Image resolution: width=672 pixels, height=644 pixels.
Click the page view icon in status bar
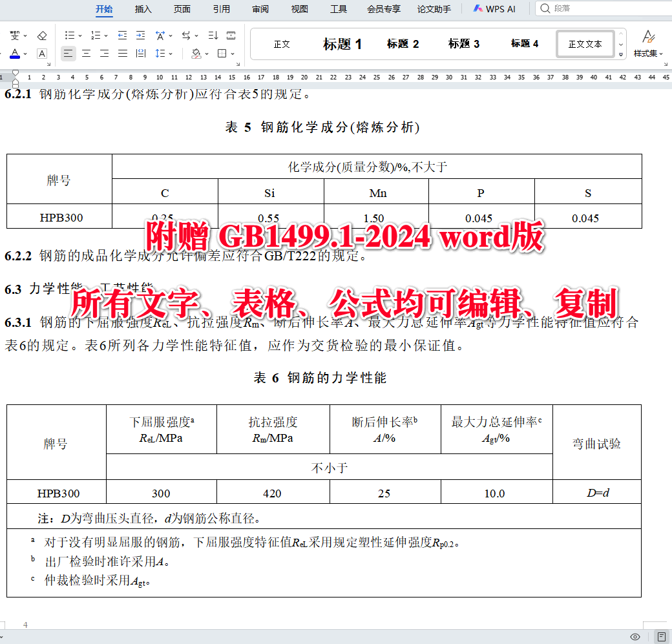(x=662, y=637)
